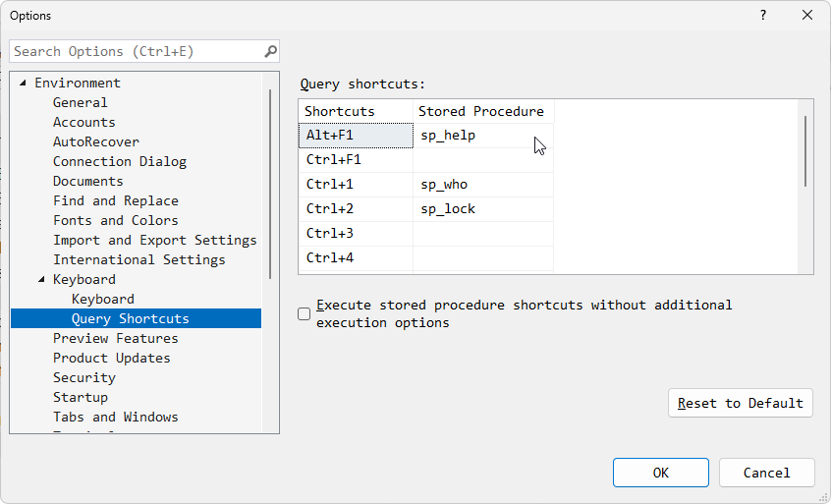Click the sp_lock procedure cell
This screenshot has height=504, width=831.
click(483, 208)
